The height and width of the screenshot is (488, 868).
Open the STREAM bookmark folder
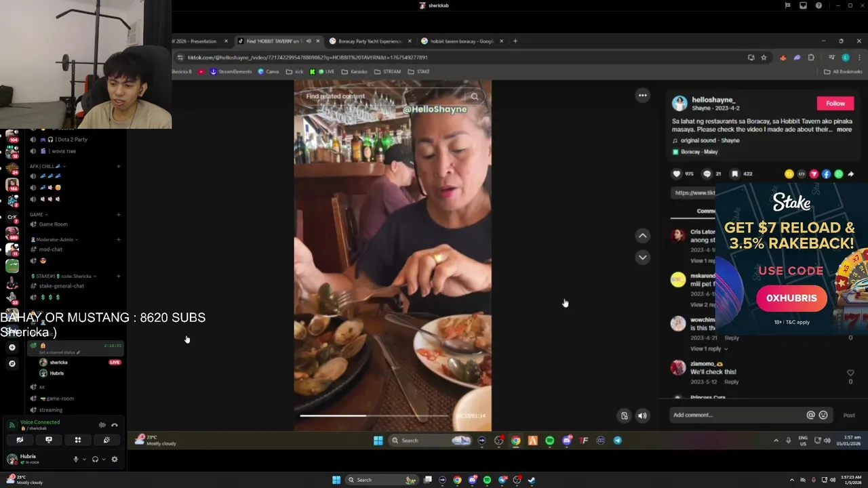click(x=388, y=71)
